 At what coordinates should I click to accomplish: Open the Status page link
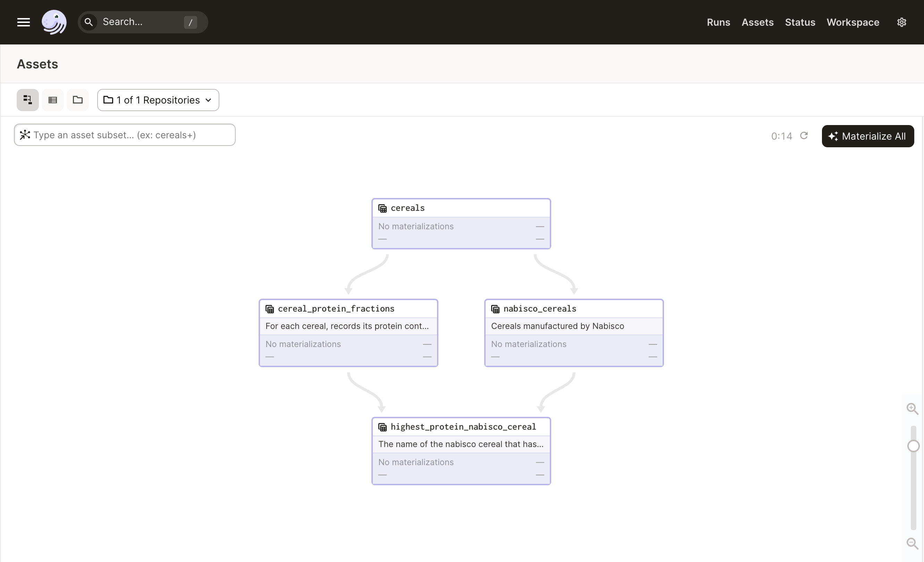coord(800,22)
